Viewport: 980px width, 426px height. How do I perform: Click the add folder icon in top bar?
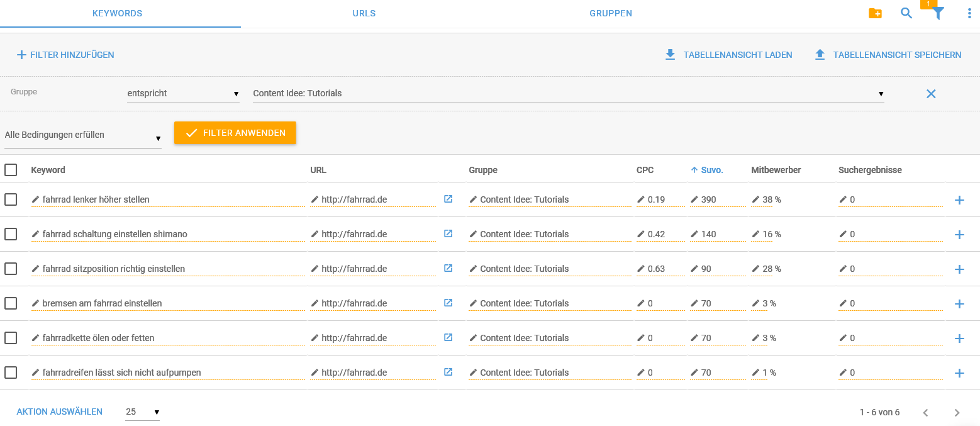tap(874, 13)
